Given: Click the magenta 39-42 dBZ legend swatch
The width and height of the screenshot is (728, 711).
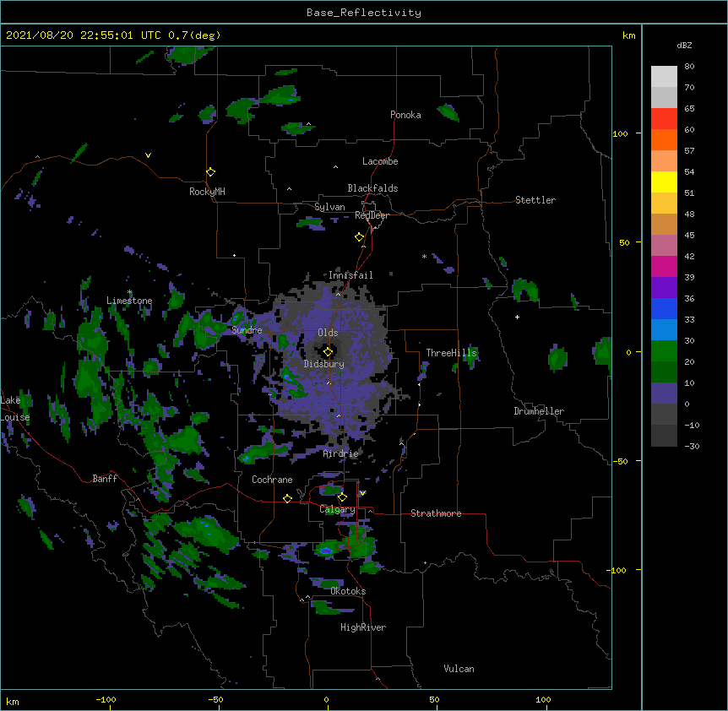Looking at the screenshot, I should (x=664, y=267).
